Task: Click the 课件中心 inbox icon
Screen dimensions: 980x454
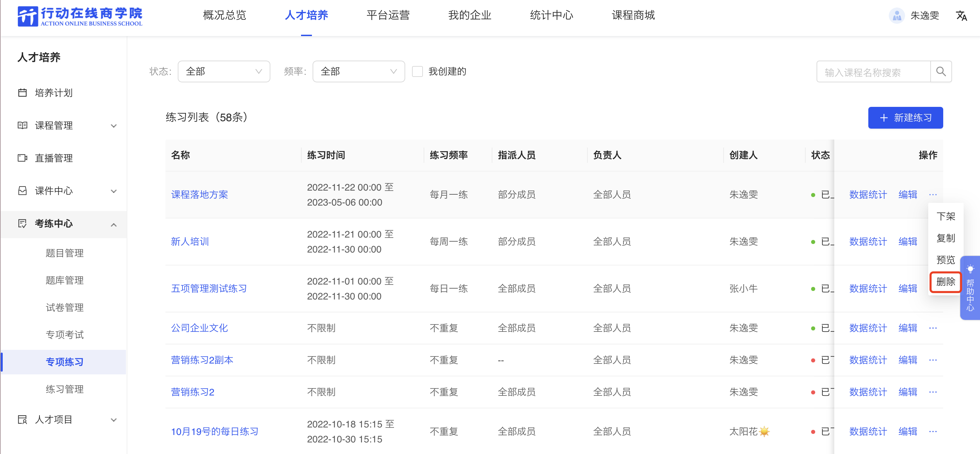Action: click(x=22, y=191)
